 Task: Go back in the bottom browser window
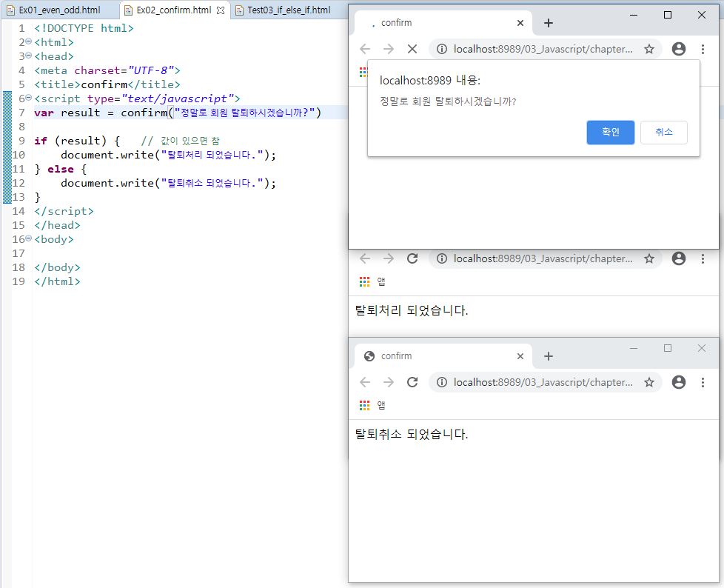click(365, 382)
